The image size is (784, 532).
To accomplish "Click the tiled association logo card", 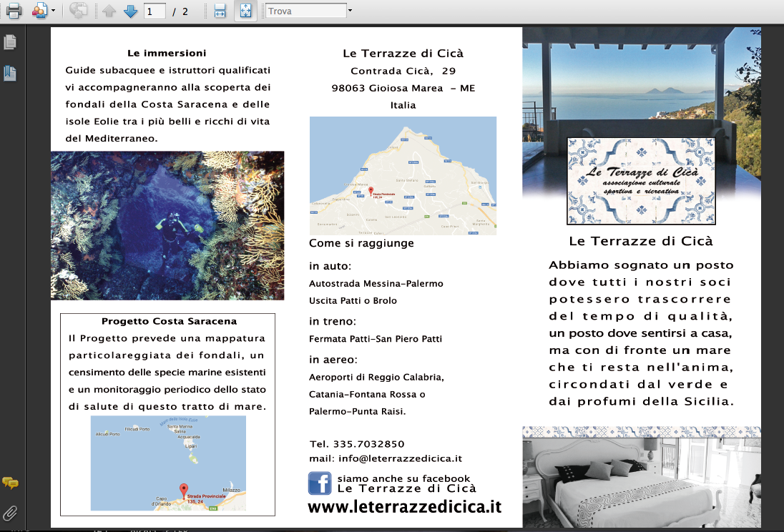I will [x=641, y=181].
